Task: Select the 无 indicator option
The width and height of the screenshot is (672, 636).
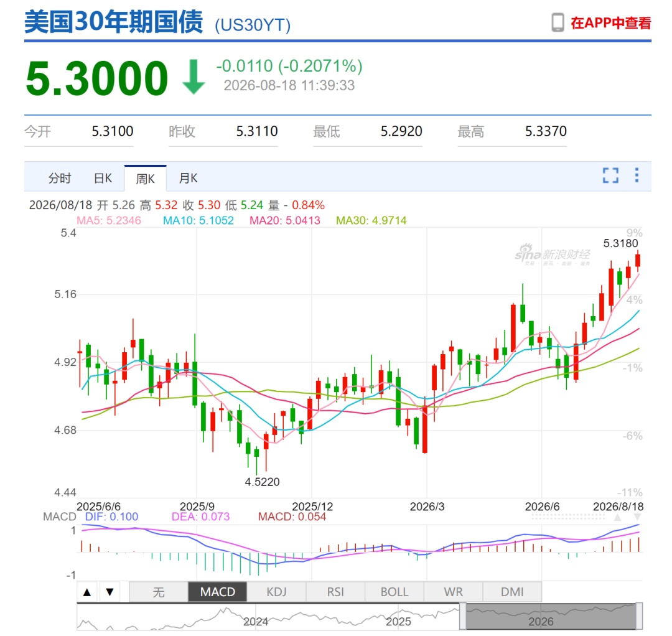Action: coord(159,592)
